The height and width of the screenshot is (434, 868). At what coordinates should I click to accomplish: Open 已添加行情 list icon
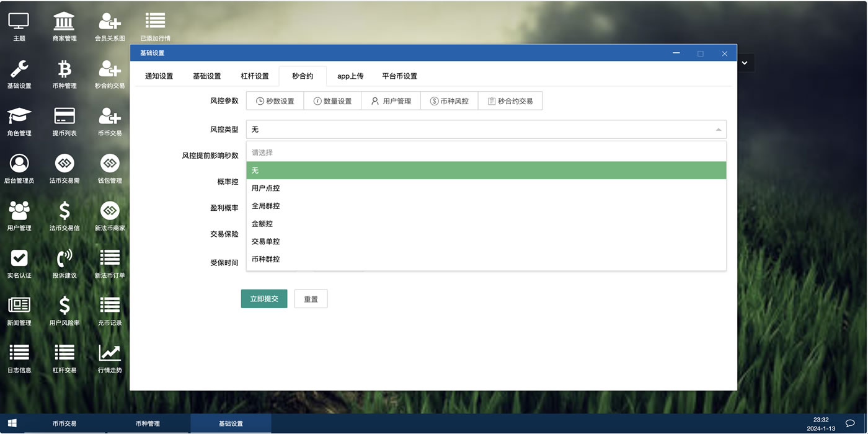155,27
